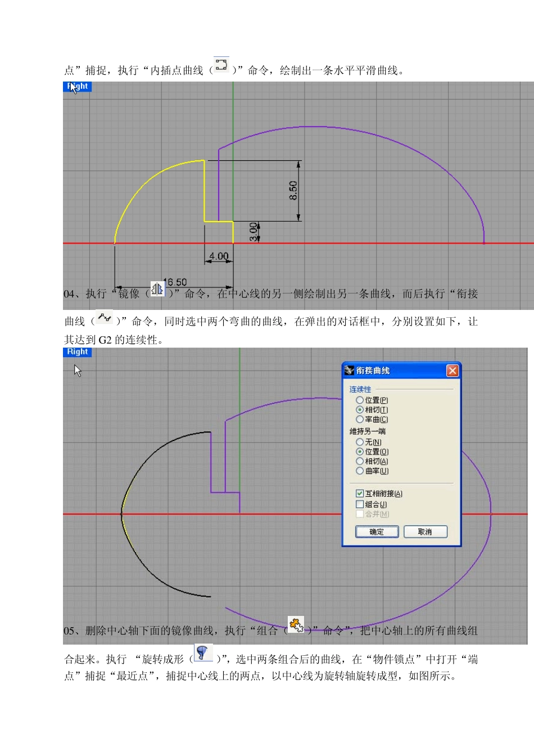The width and height of the screenshot is (534, 756).
Task: Click the 内插点曲线 command icon
Action: (221, 65)
